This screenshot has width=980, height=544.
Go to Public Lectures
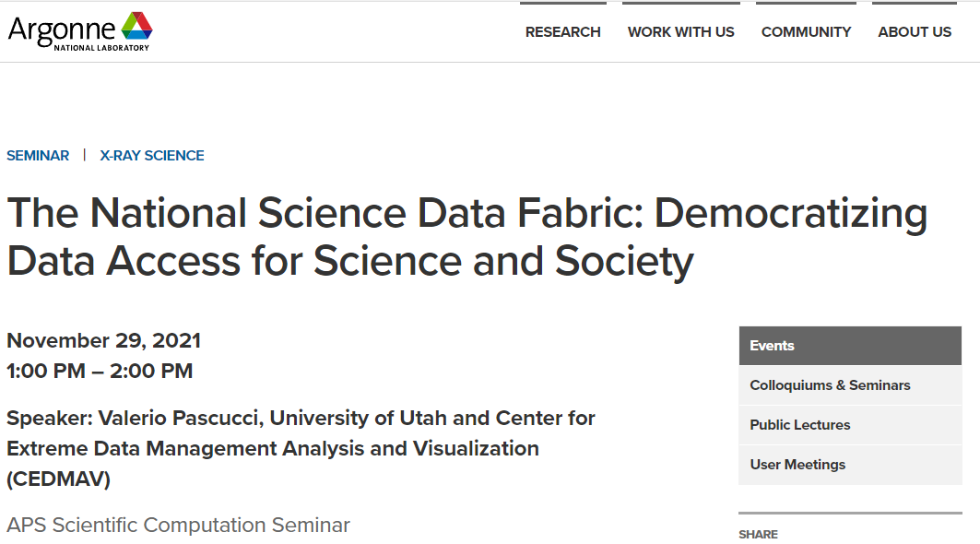[x=850, y=425]
